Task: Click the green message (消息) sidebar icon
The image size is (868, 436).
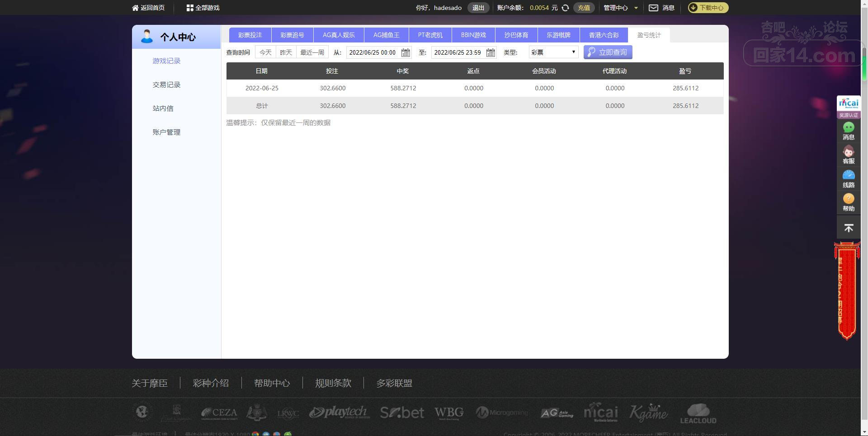Action: [x=849, y=131]
